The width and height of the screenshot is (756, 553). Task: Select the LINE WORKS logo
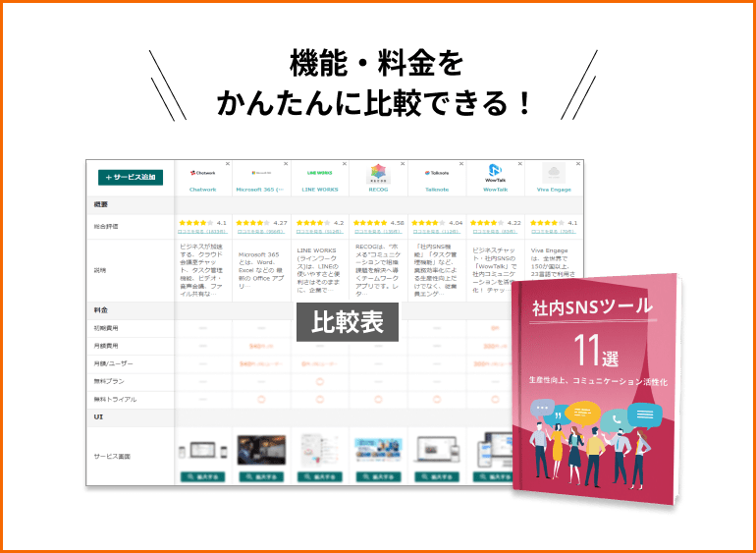(320, 172)
